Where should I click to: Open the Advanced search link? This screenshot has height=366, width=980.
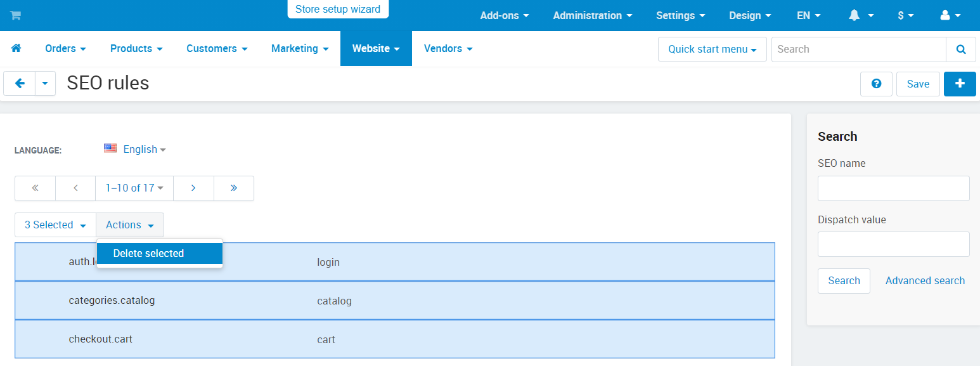click(925, 280)
